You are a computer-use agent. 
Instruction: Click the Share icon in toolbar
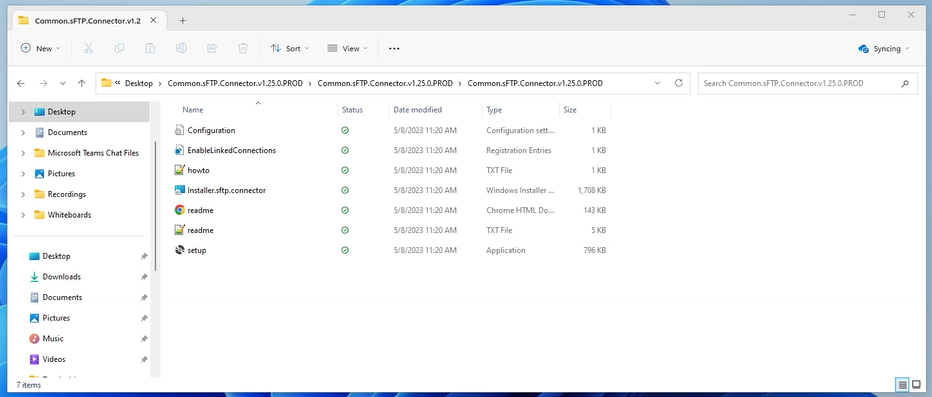(212, 49)
